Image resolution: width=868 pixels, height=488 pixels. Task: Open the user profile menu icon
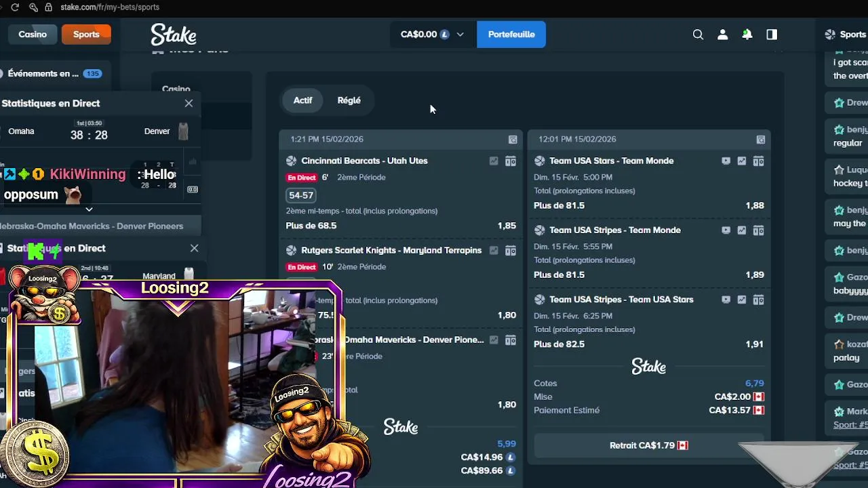pyautogui.click(x=722, y=35)
